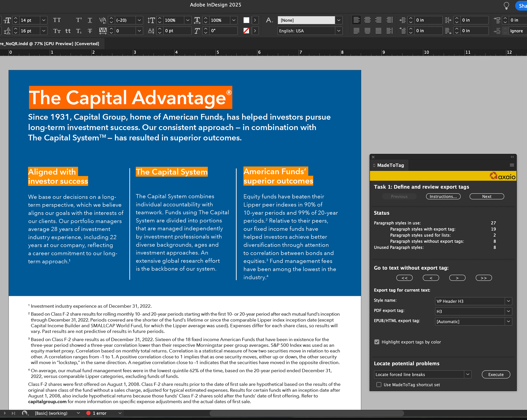Screen dimensions: 527x420
Task: Click the lightbulb discover icon
Action: click(x=506, y=5)
